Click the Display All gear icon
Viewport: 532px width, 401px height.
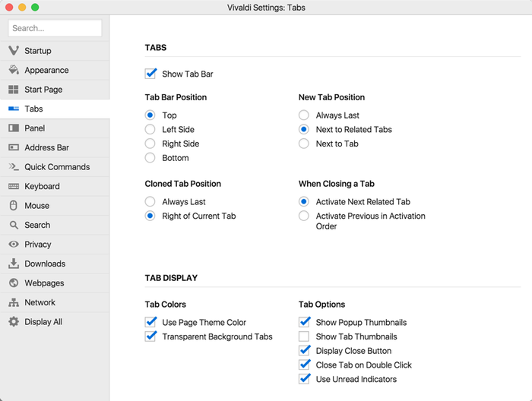14,322
